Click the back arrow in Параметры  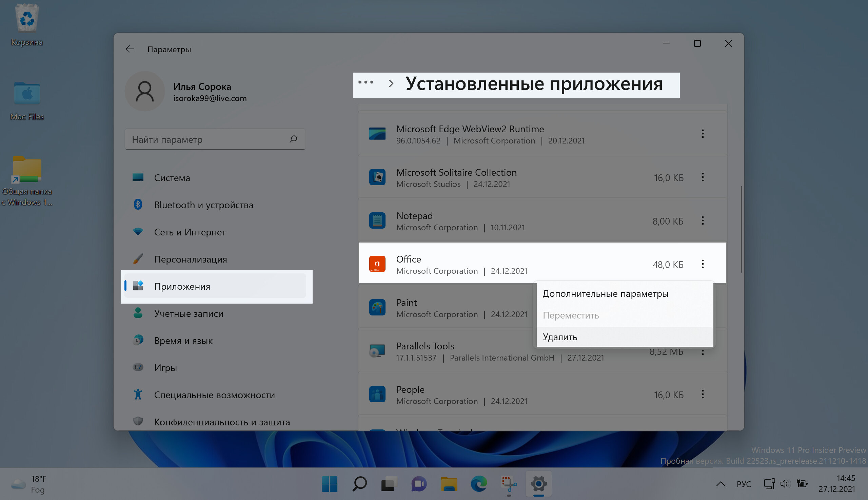(130, 49)
